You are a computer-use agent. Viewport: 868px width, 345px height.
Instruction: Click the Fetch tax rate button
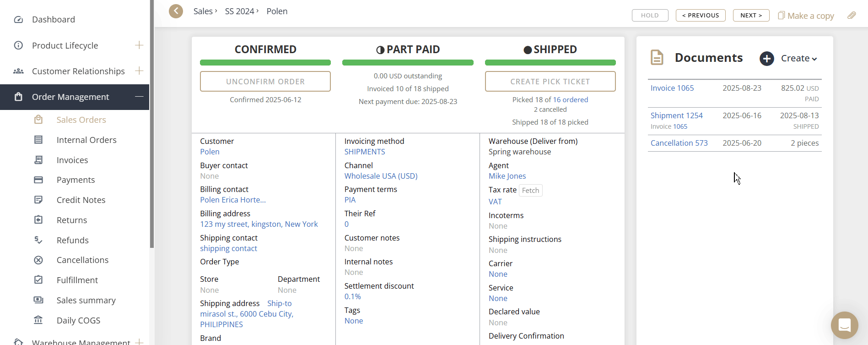[x=530, y=191]
